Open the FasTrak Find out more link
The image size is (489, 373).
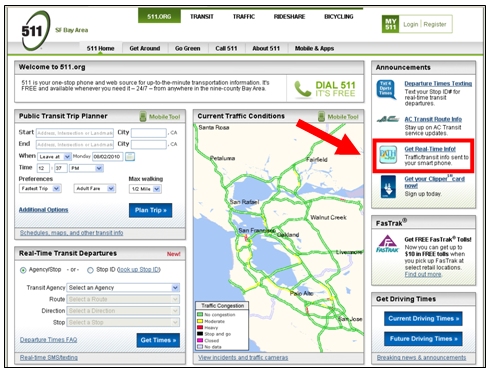[x=423, y=274]
